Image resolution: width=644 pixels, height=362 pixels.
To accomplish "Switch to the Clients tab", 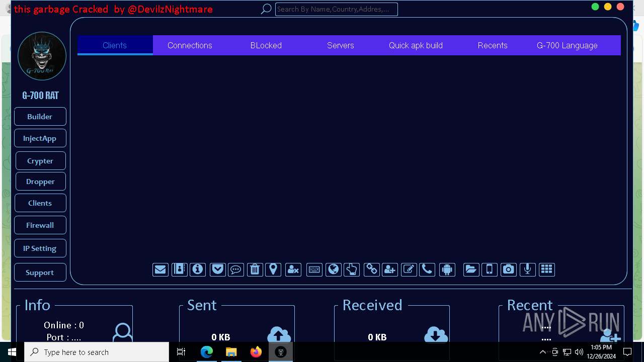I will [115, 45].
